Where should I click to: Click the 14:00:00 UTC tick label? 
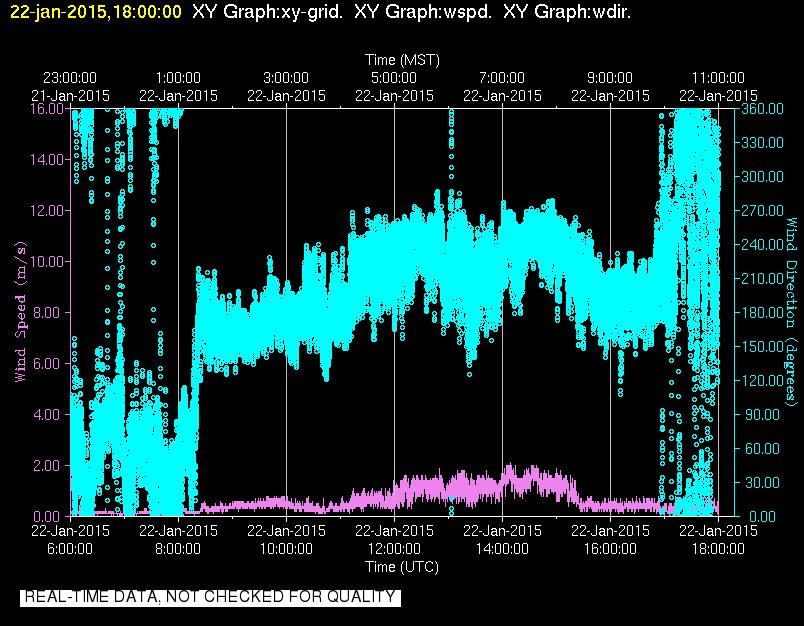(x=502, y=549)
